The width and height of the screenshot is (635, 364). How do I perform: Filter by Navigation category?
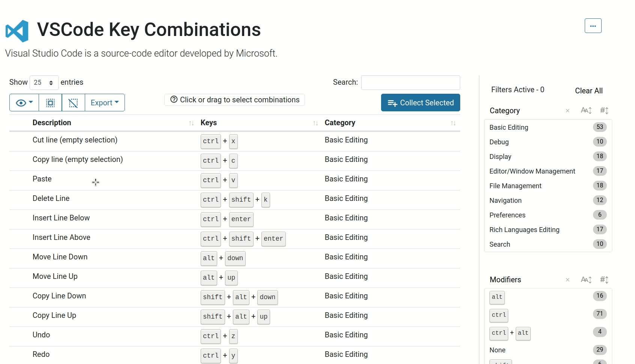point(548,201)
